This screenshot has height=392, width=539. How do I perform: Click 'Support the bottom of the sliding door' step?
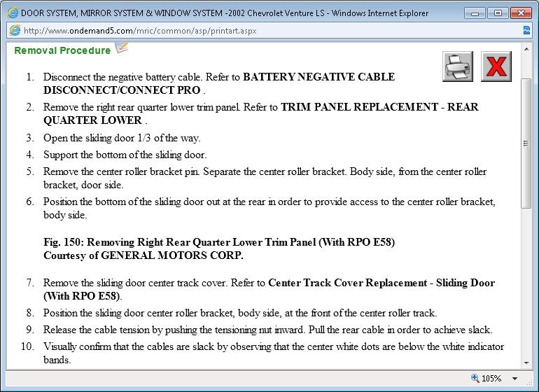(125, 155)
